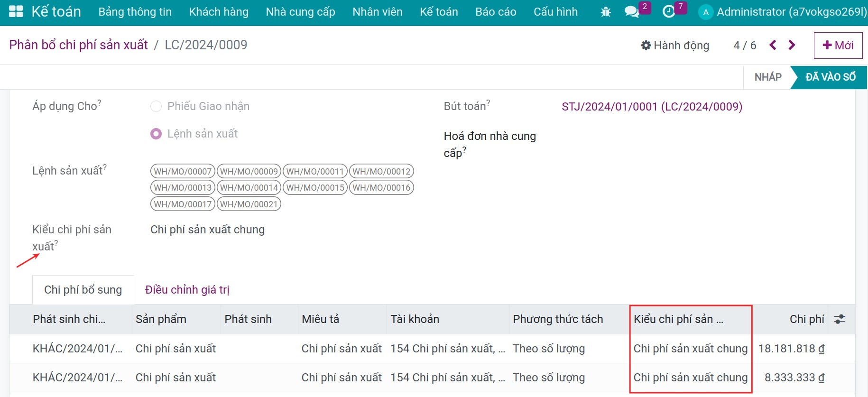868x397 pixels.
Task: Open the Nhân viên menu
Action: [378, 12]
